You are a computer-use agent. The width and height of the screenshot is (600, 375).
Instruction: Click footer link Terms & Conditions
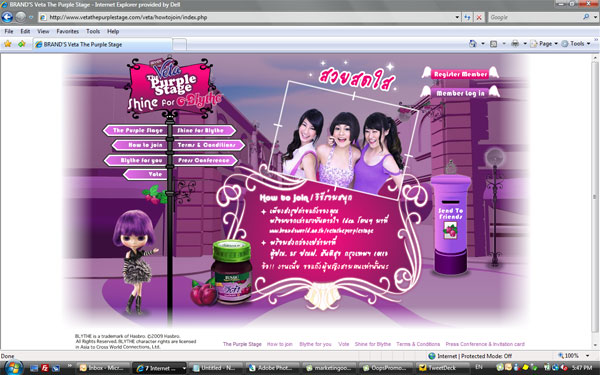pyautogui.click(x=418, y=344)
